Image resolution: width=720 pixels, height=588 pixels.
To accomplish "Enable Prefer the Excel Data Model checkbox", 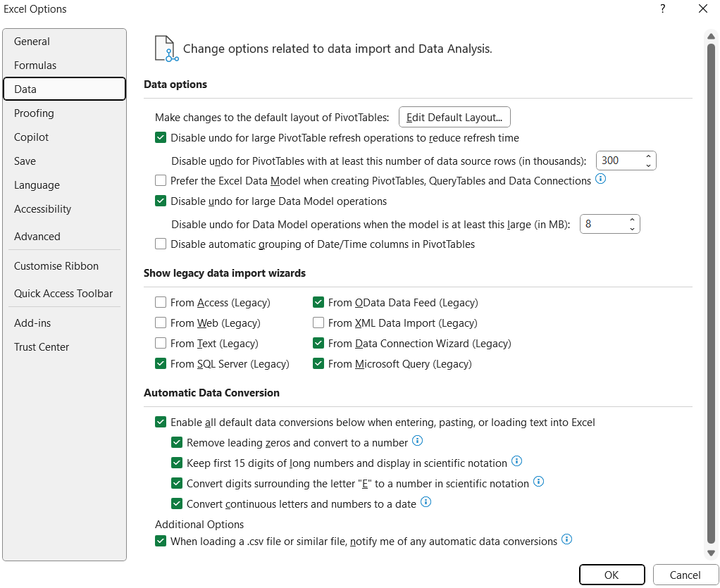I will 161,180.
